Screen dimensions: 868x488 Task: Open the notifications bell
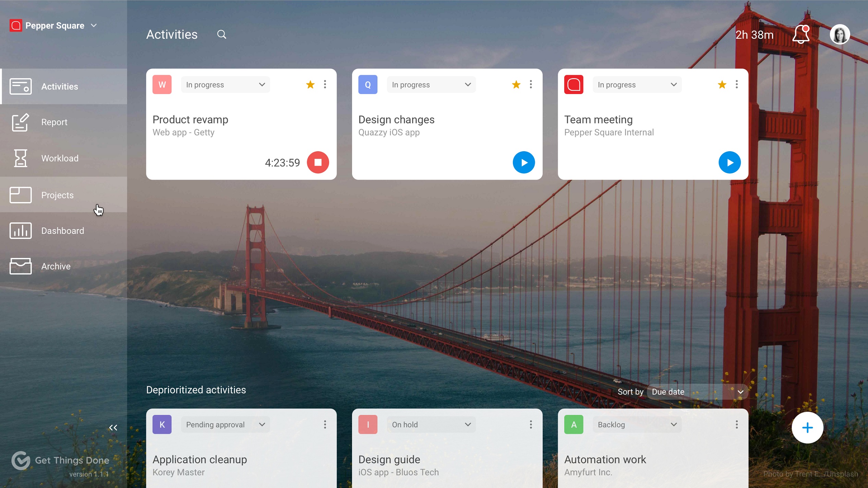coord(801,34)
